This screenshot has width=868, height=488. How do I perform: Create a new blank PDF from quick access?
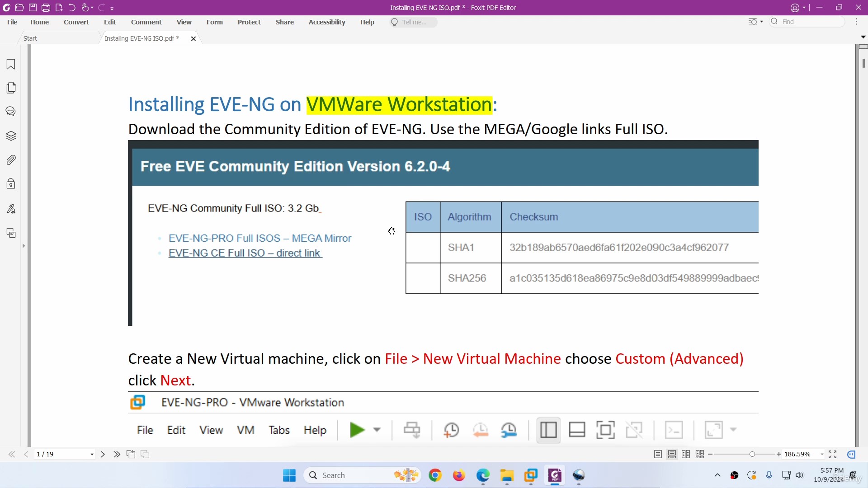click(x=59, y=8)
